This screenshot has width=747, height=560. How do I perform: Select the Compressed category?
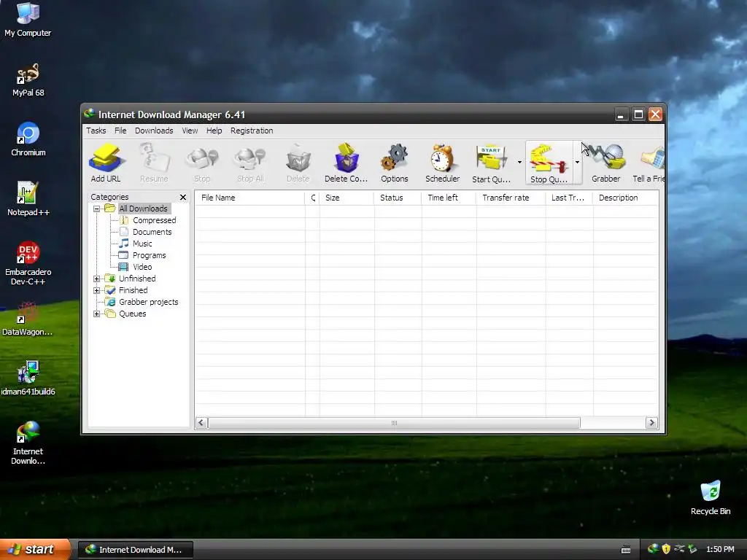coord(155,220)
